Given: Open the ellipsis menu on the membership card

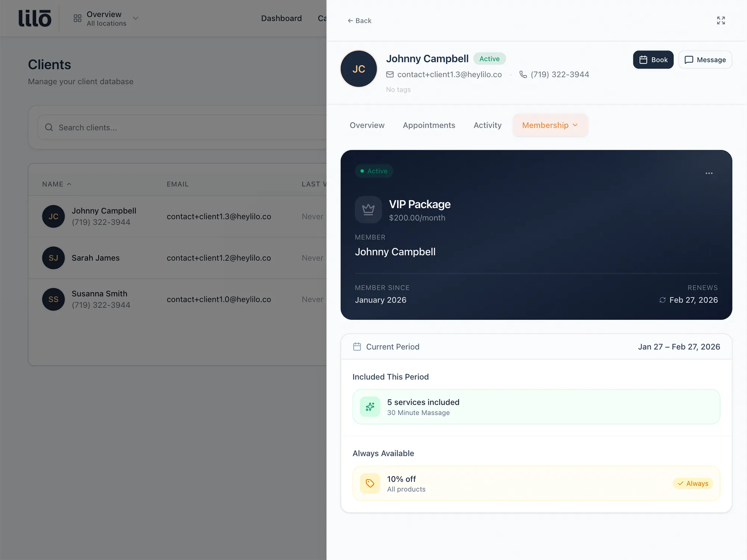Looking at the screenshot, I should click(709, 173).
